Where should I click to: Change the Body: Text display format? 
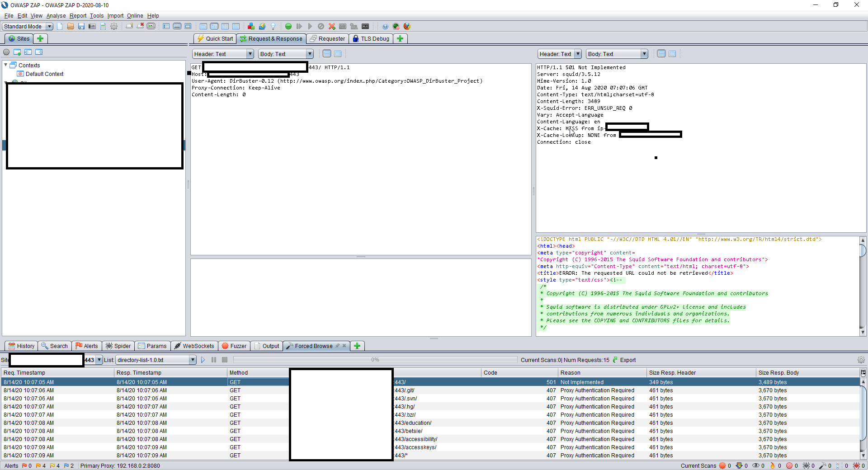click(309, 53)
